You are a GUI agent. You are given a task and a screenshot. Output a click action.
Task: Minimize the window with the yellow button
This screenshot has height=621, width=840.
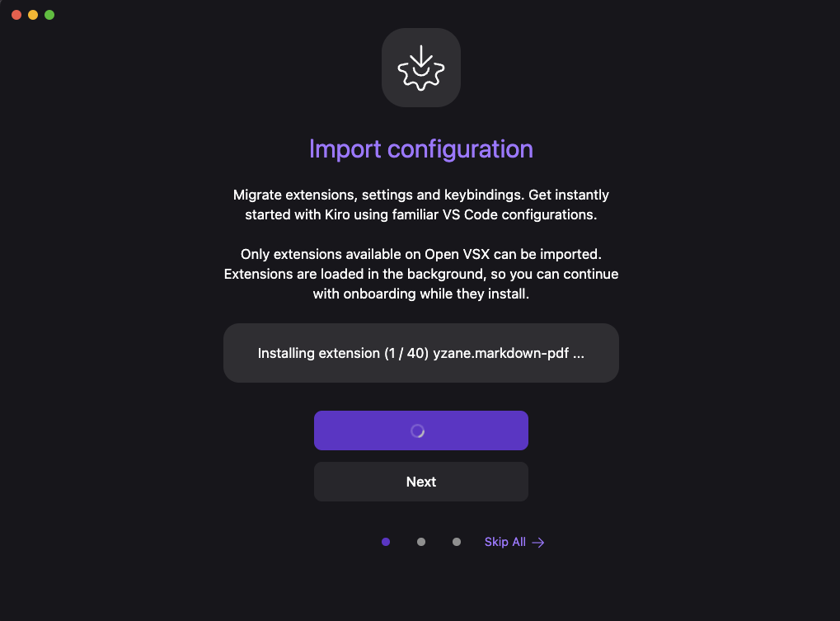pyautogui.click(x=33, y=15)
